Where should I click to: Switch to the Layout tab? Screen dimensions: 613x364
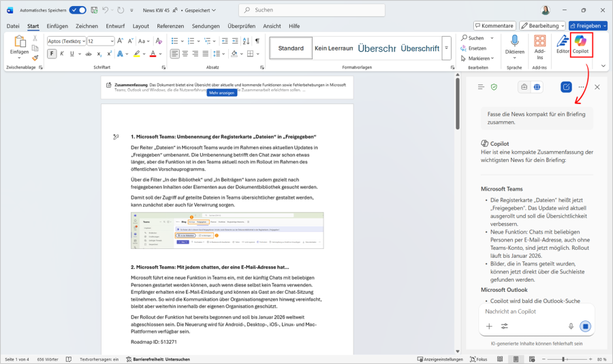tap(141, 26)
